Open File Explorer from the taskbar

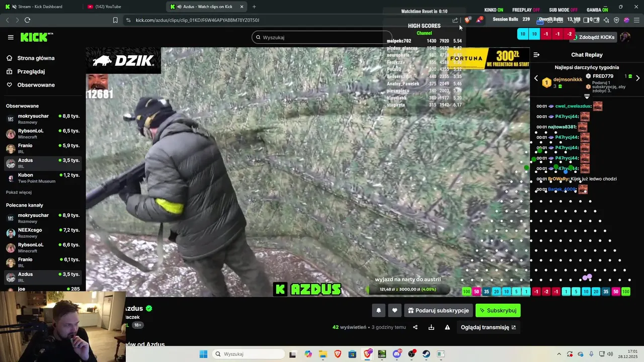point(323,354)
